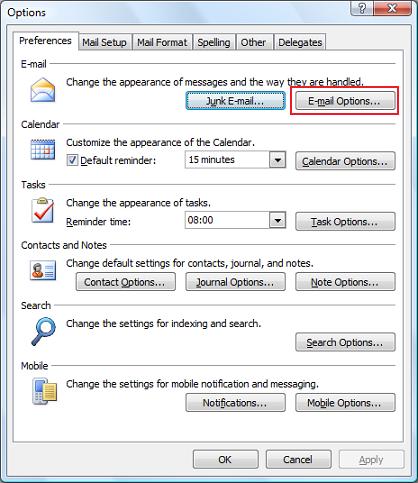Open the Mail Format tab
Image resolution: width=418 pixels, height=483 pixels.
(x=162, y=42)
